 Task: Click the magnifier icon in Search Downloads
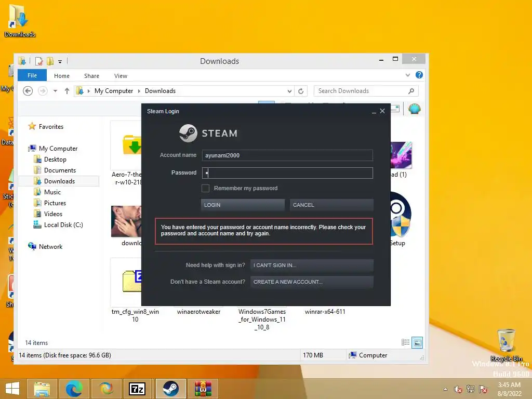(411, 91)
